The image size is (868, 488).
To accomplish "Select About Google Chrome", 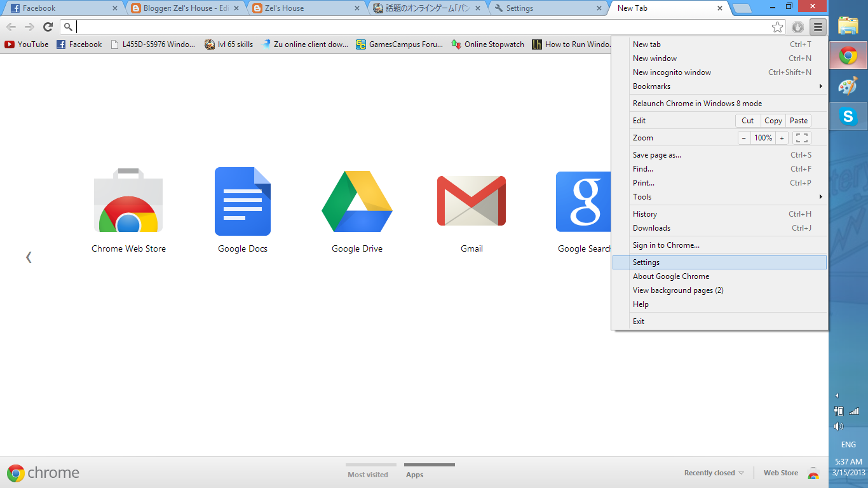I will (720, 276).
